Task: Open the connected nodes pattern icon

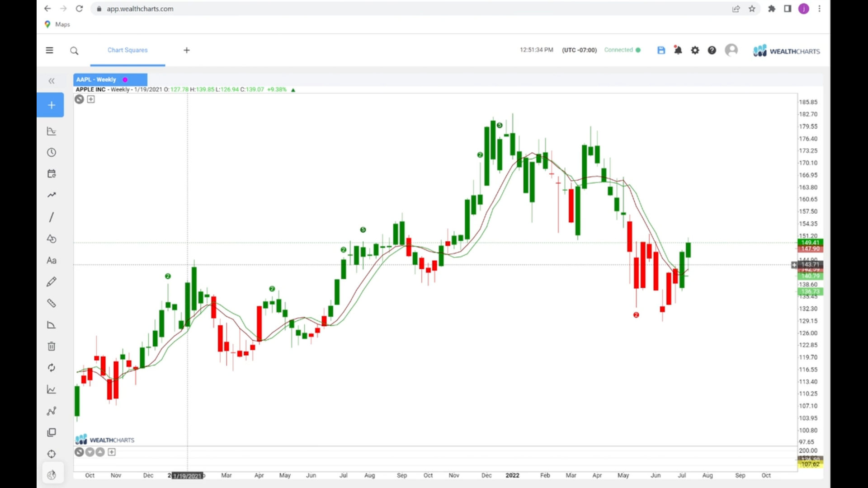Action: (52, 411)
